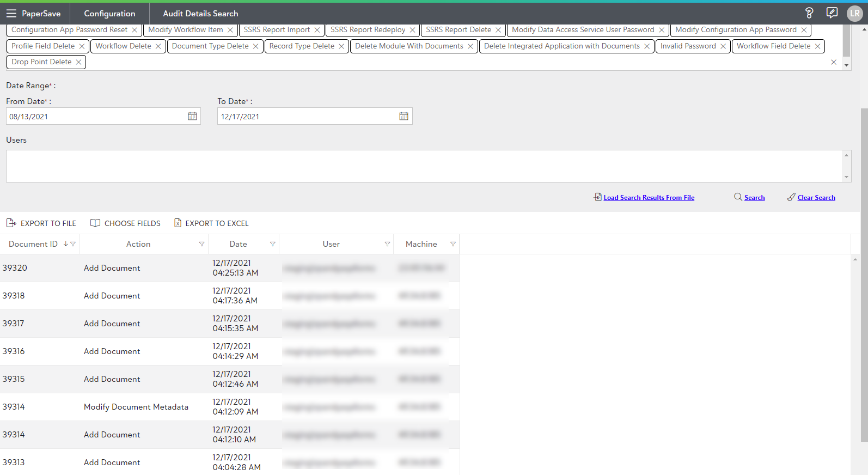Open the To Date calendar picker
The image size is (868, 475).
(x=404, y=116)
